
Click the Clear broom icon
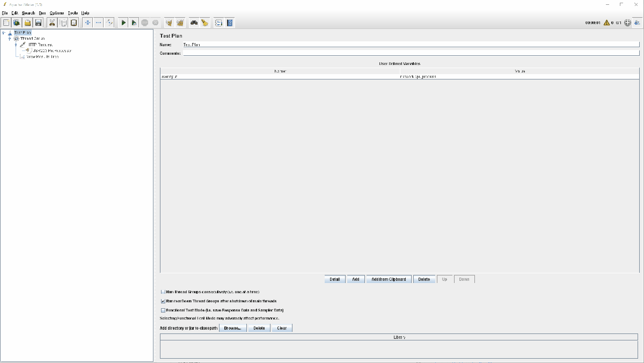(169, 23)
